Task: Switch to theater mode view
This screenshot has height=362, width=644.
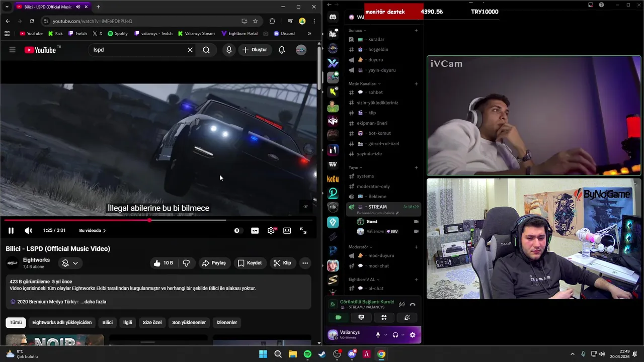Action: tap(287, 230)
